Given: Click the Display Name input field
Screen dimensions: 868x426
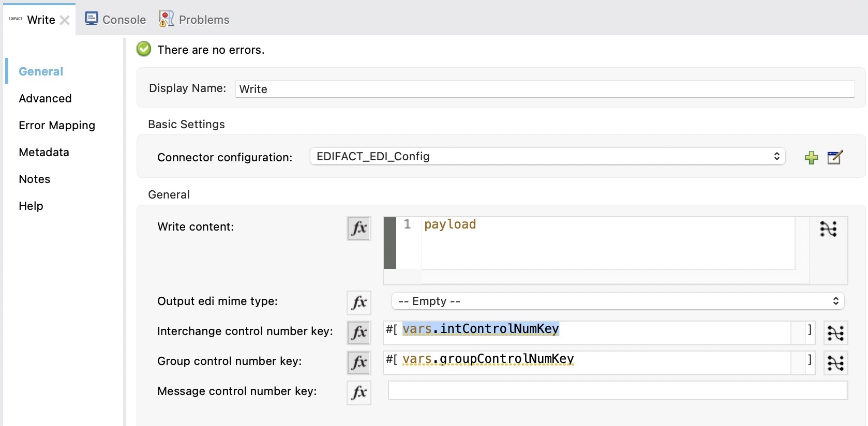Looking at the screenshot, I should 545,89.
